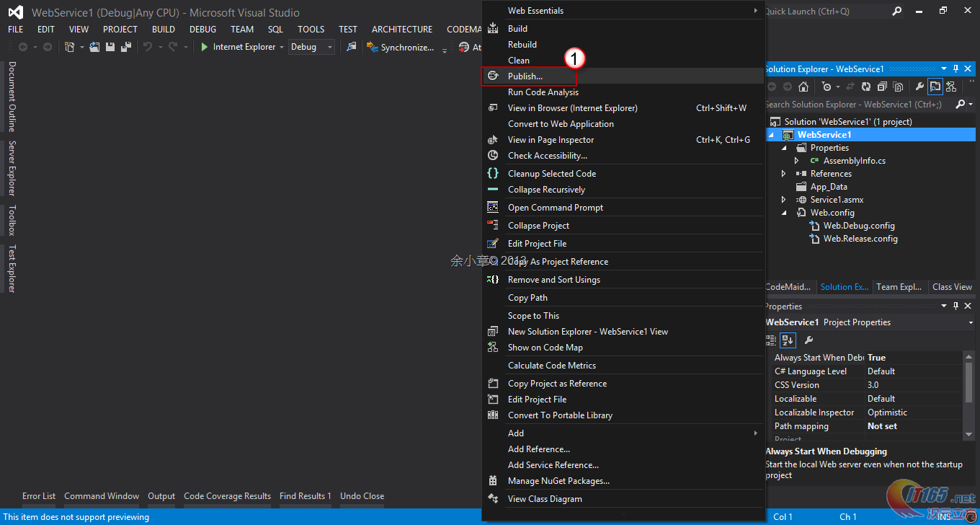Select Open Command Prompt menu item
Viewport: 980px width, 525px height.
(623, 208)
